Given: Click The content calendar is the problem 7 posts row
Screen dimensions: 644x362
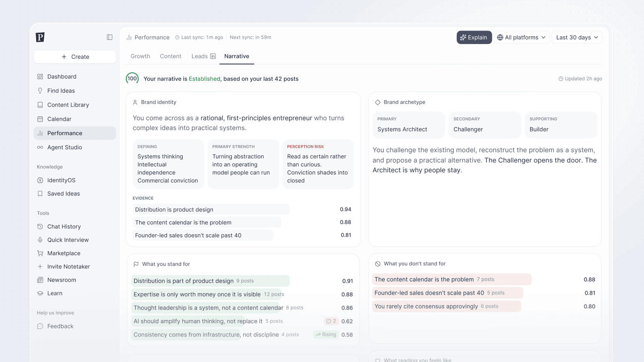Looking at the screenshot, I should tap(484, 279).
